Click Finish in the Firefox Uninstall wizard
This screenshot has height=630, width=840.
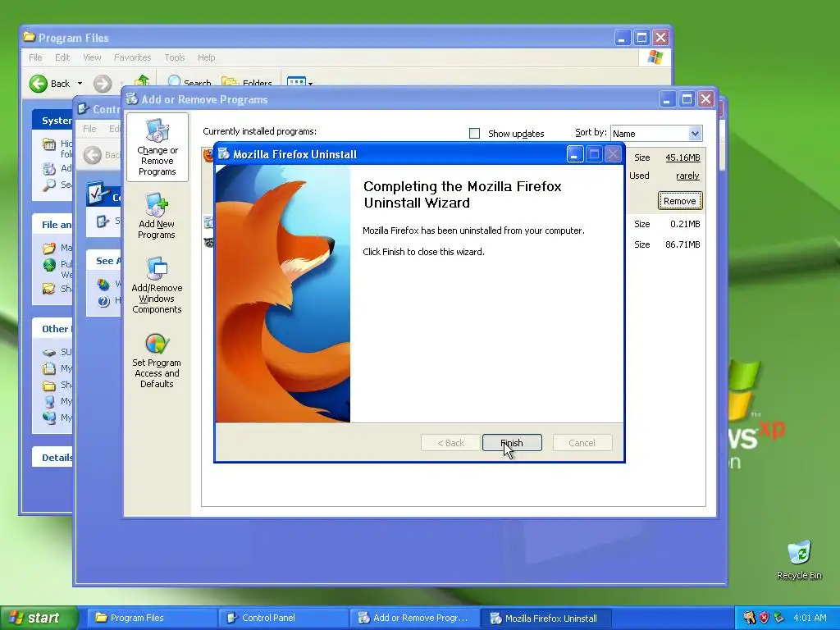coord(512,442)
